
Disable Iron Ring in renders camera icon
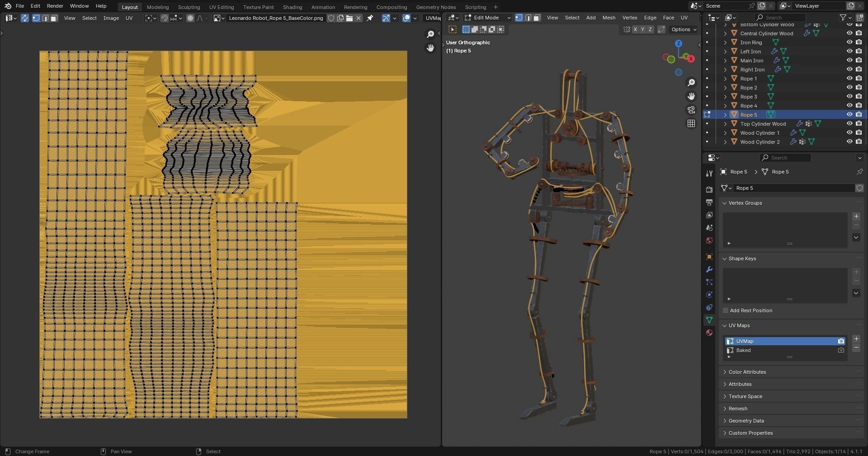pyautogui.click(x=859, y=42)
